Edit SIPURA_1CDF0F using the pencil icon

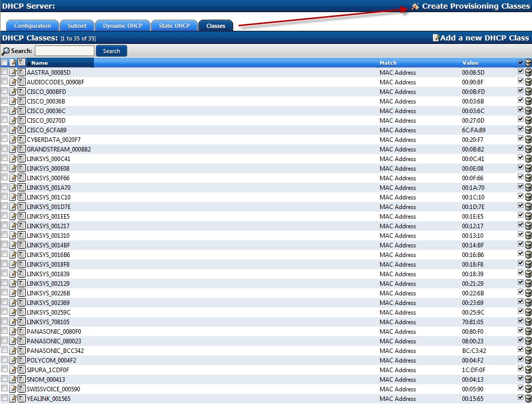pyautogui.click(x=13, y=370)
